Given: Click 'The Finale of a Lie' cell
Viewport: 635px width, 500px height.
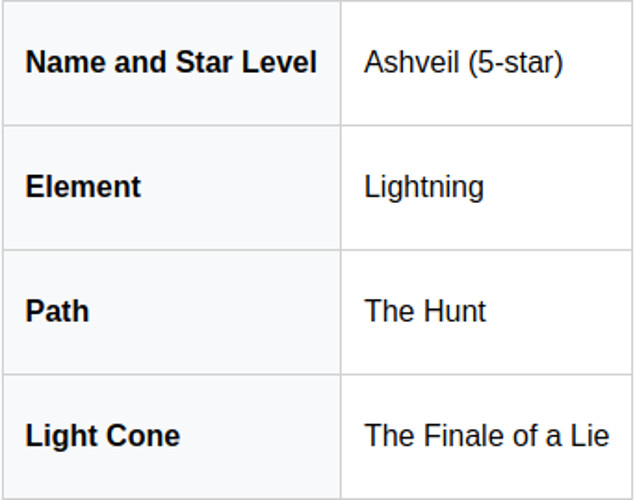Looking at the screenshot, I should [486, 436].
